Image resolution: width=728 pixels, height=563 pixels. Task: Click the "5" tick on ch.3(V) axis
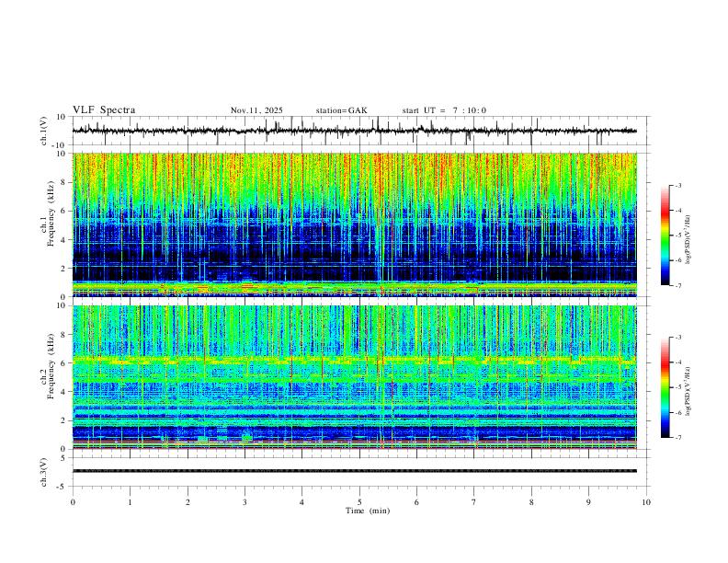63,458
